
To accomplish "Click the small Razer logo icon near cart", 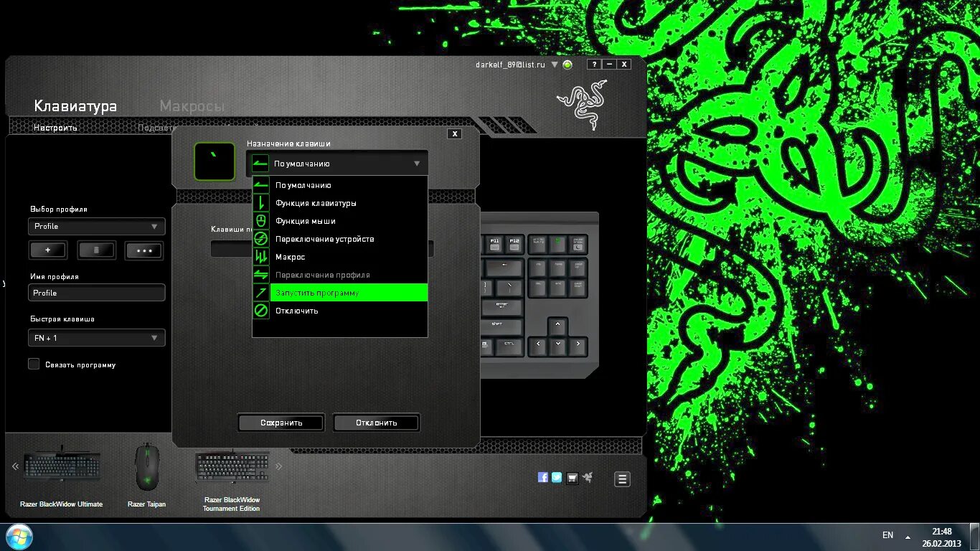I will tap(588, 477).
